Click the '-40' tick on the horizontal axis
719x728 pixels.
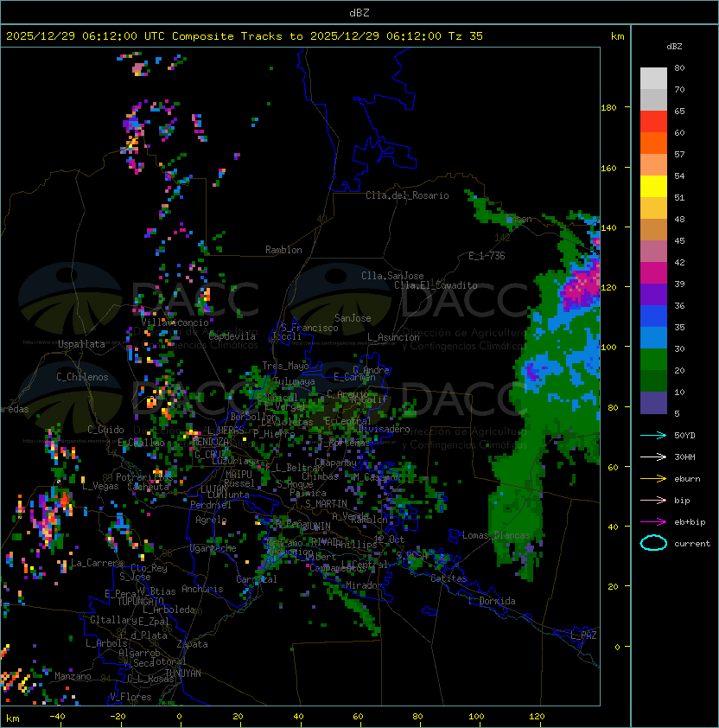(x=57, y=717)
